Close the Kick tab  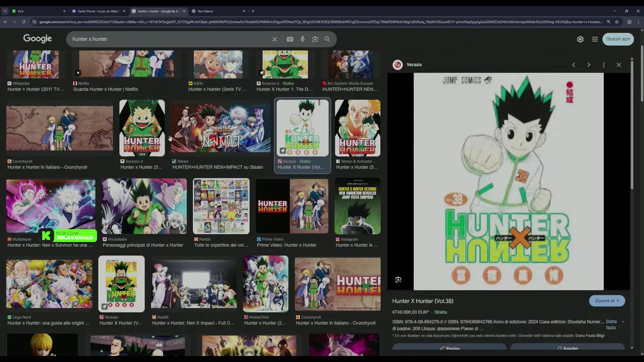tap(64, 11)
